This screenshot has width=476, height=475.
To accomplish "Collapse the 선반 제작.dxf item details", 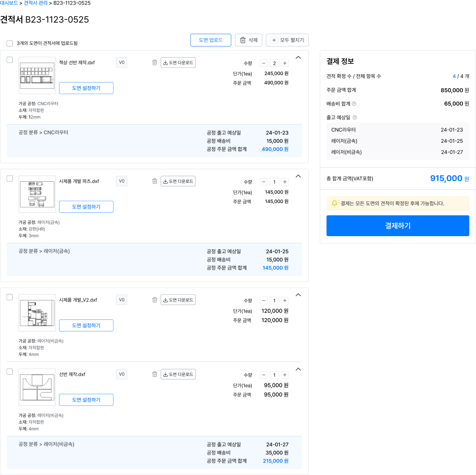I will coord(298,369).
